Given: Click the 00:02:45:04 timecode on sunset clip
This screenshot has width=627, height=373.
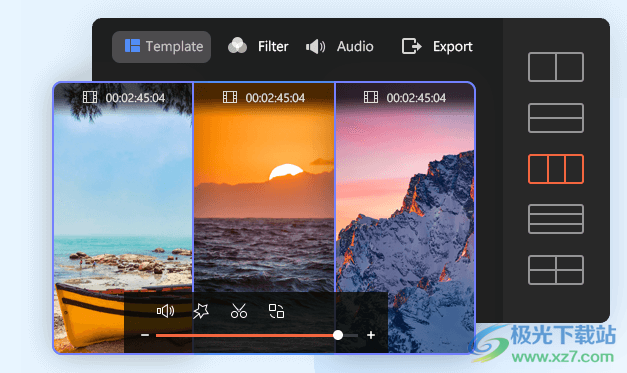Looking at the screenshot, I should click(x=275, y=98).
